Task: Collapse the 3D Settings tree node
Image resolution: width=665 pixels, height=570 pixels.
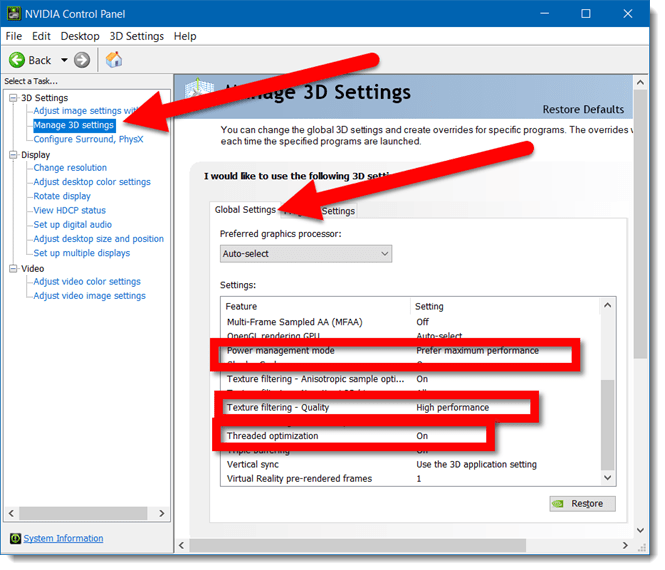Action: pos(13,98)
